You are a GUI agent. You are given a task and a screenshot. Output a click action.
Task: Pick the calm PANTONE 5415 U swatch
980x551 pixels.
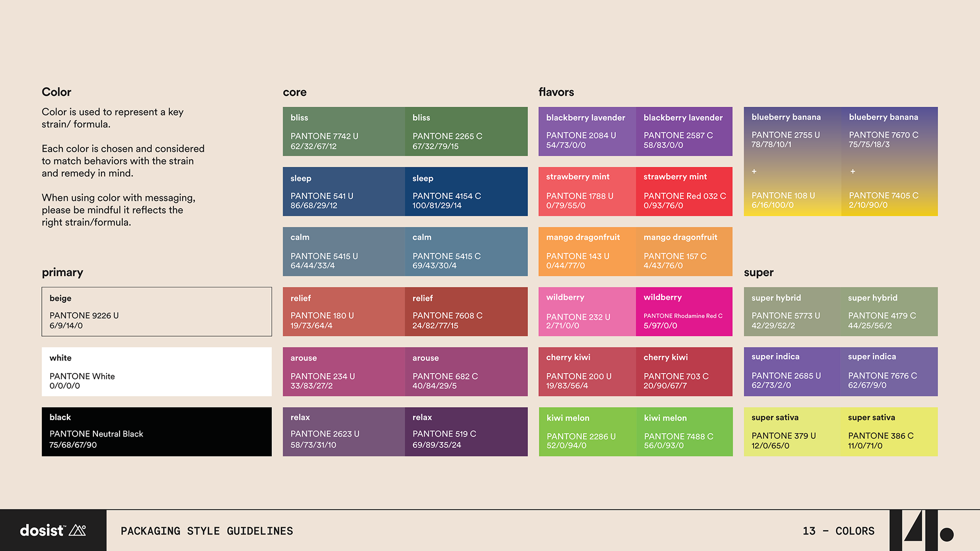[344, 252]
